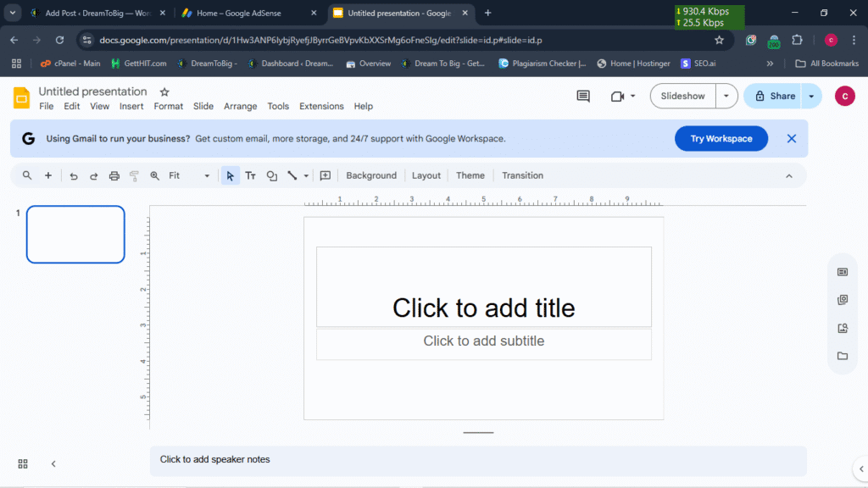Select the Text box tool
Viewport: 868px width, 488px height.
251,175
